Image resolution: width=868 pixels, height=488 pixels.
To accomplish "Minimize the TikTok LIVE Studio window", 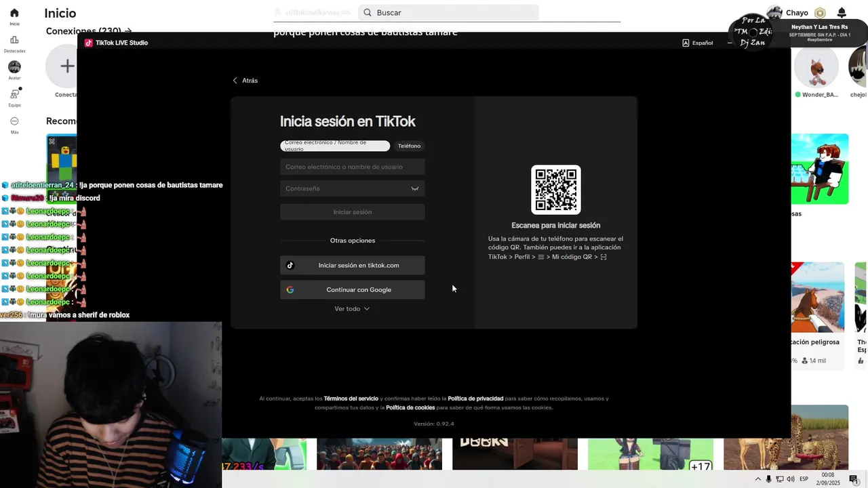I will [x=730, y=43].
